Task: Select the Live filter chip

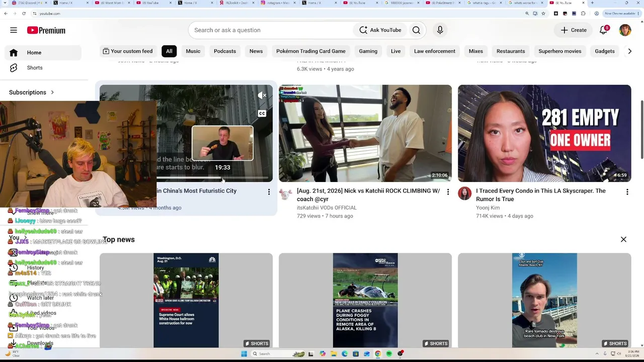Action: click(396, 51)
